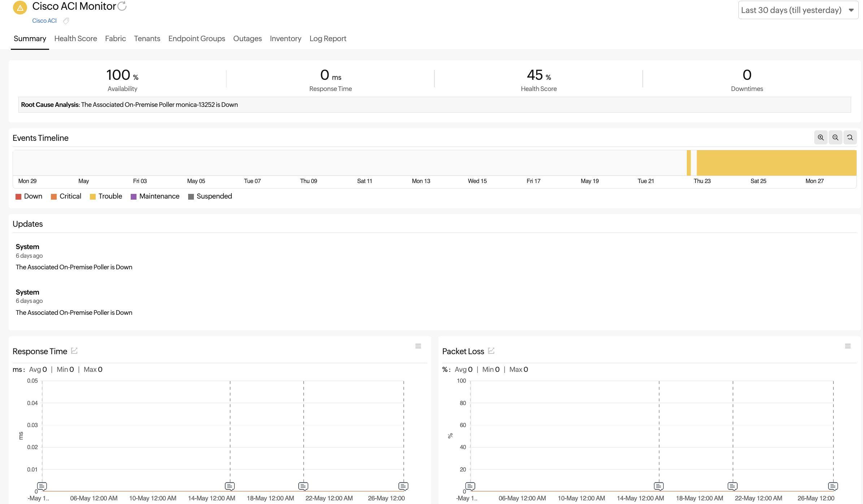Click first annotation marker on Response Time chart
The image size is (863, 504).
click(x=42, y=486)
